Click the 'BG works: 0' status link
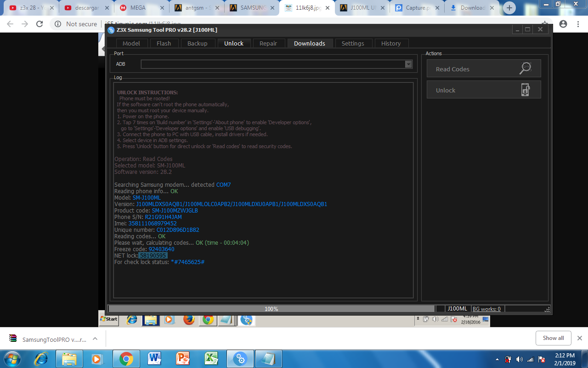 pyautogui.click(x=486, y=309)
